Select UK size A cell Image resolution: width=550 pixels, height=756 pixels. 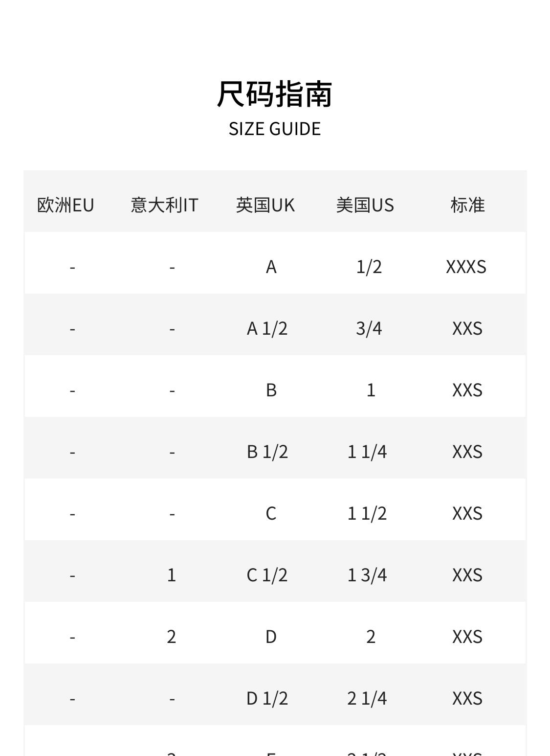[271, 267]
